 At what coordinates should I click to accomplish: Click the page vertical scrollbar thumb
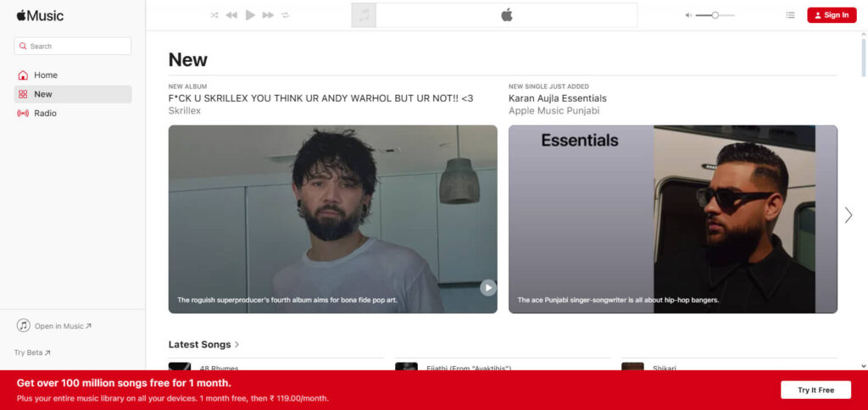864,58
